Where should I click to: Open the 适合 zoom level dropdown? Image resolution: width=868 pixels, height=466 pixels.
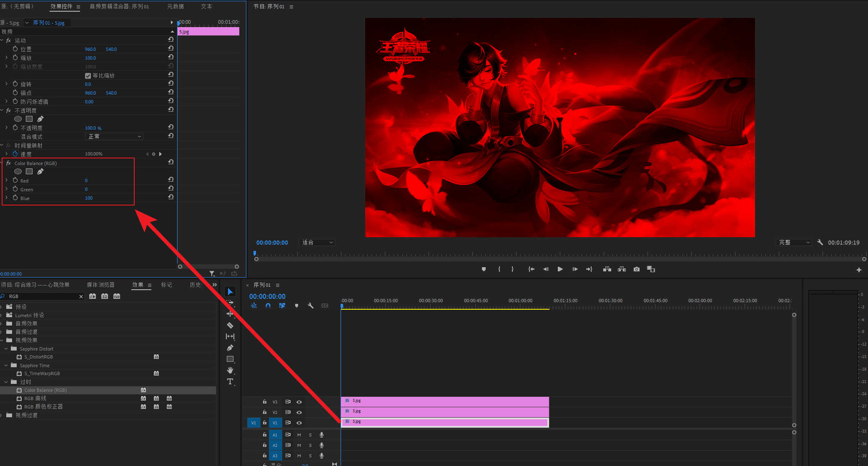pyautogui.click(x=317, y=243)
